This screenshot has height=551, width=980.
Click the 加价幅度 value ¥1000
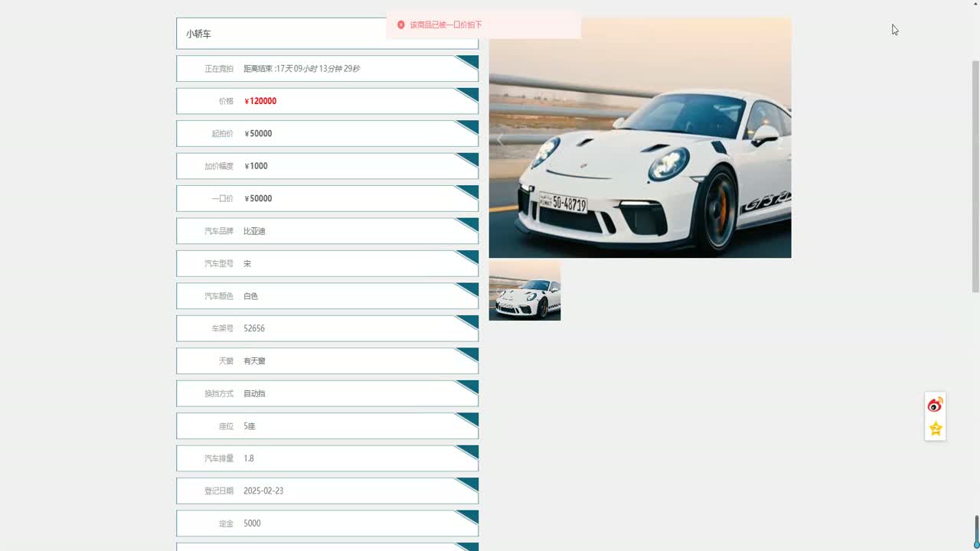(x=256, y=166)
